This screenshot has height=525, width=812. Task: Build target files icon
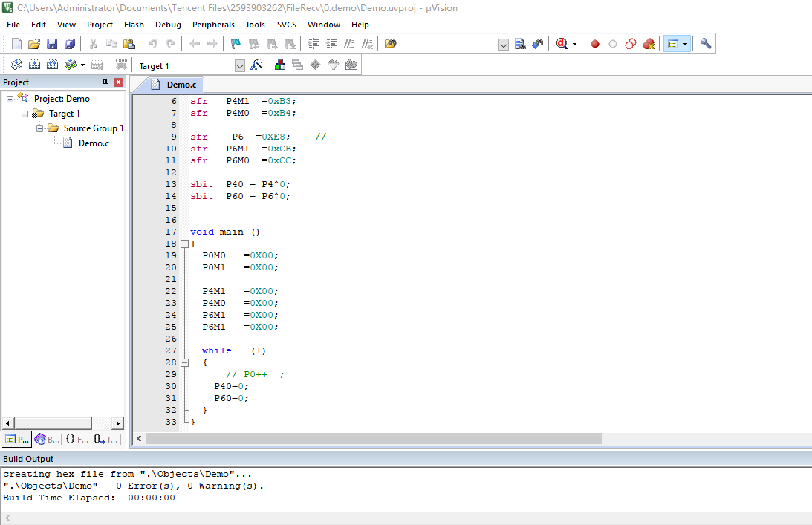click(x=35, y=65)
